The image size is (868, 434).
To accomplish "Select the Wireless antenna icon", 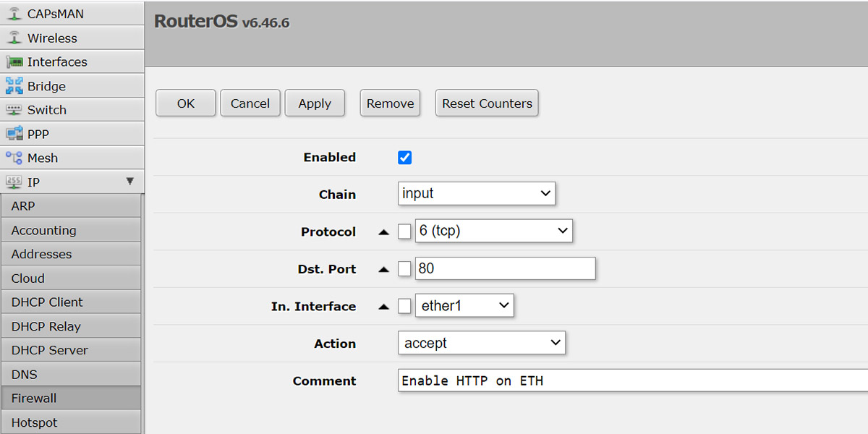I will (x=14, y=38).
